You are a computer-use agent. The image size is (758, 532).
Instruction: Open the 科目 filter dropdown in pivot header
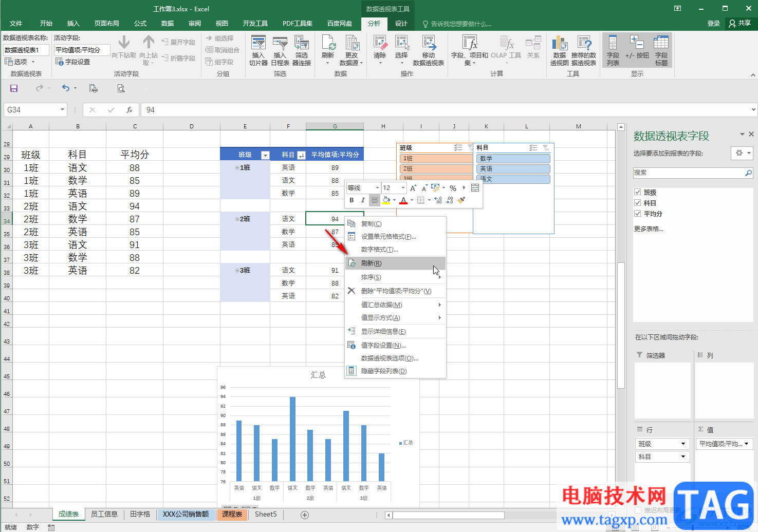301,155
